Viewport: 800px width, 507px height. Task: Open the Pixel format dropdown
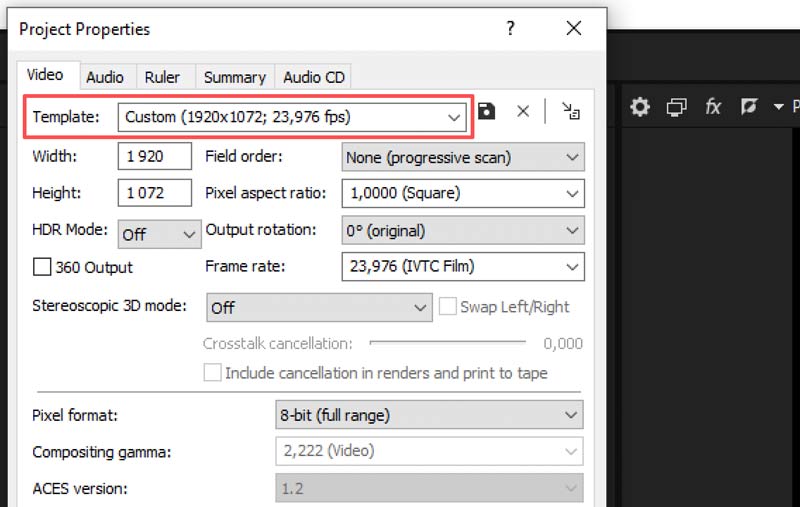point(429,415)
